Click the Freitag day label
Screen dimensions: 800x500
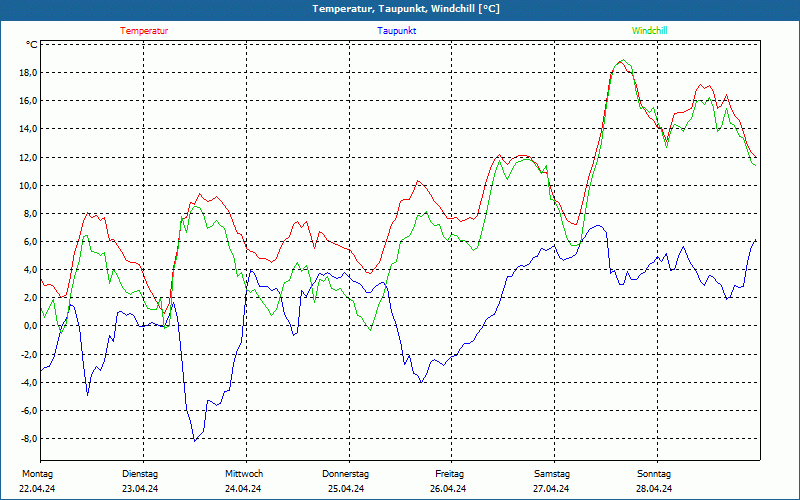[x=449, y=474]
